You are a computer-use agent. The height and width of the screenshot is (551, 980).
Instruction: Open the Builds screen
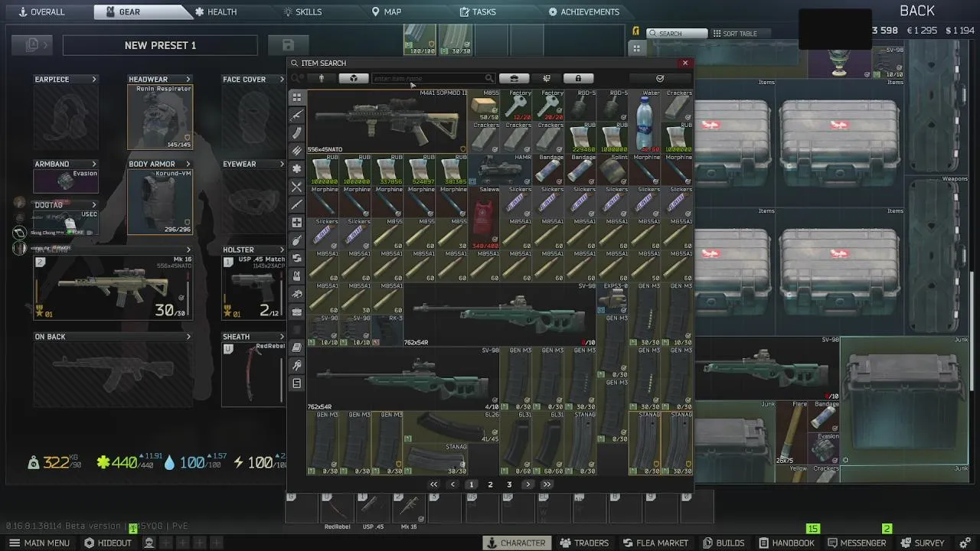(724, 543)
